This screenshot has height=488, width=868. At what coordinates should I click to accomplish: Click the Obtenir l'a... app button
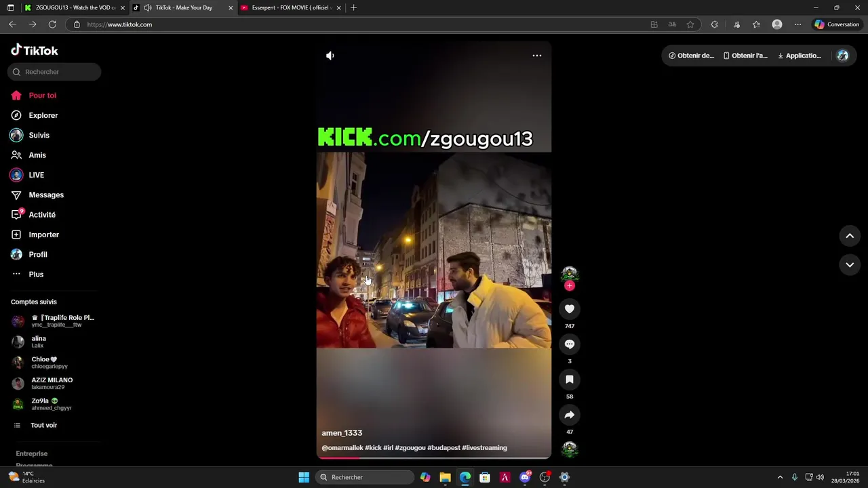click(x=745, y=56)
